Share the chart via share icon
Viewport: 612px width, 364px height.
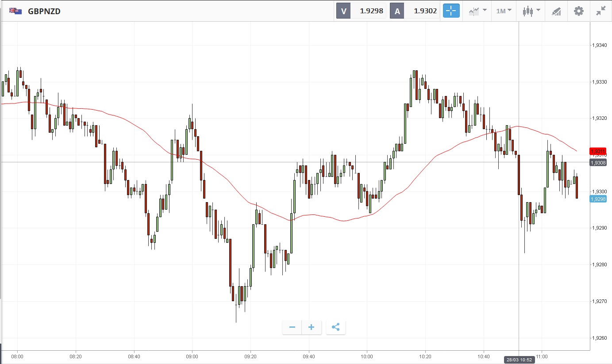point(335,327)
